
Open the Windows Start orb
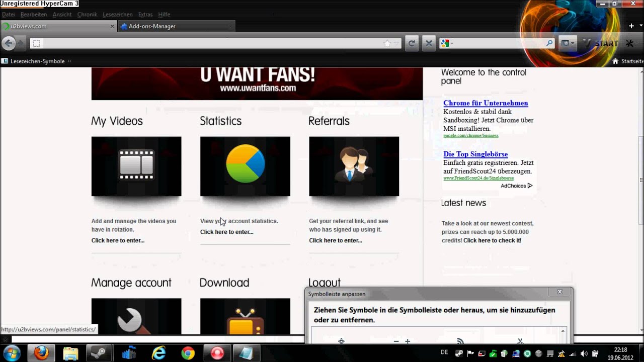point(11,353)
